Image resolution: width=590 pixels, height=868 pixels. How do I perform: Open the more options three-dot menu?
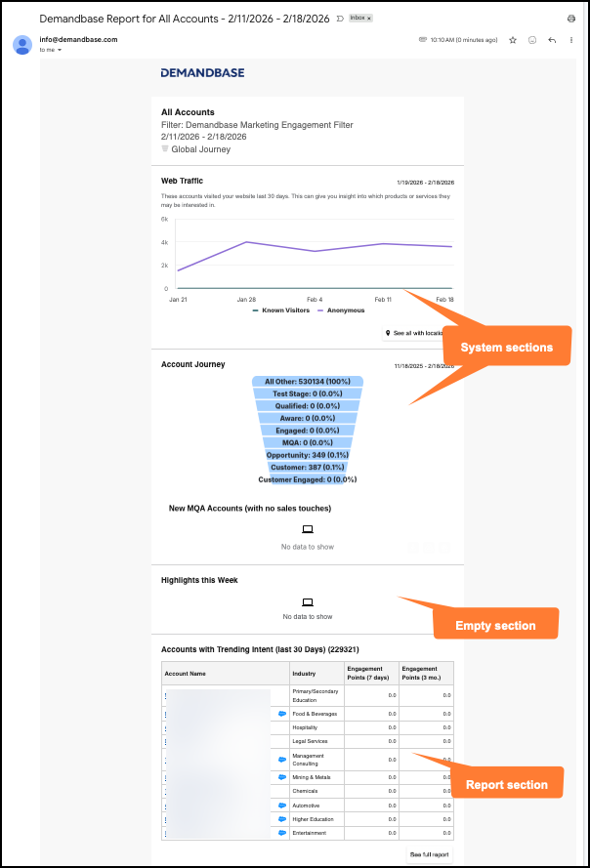(x=571, y=40)
